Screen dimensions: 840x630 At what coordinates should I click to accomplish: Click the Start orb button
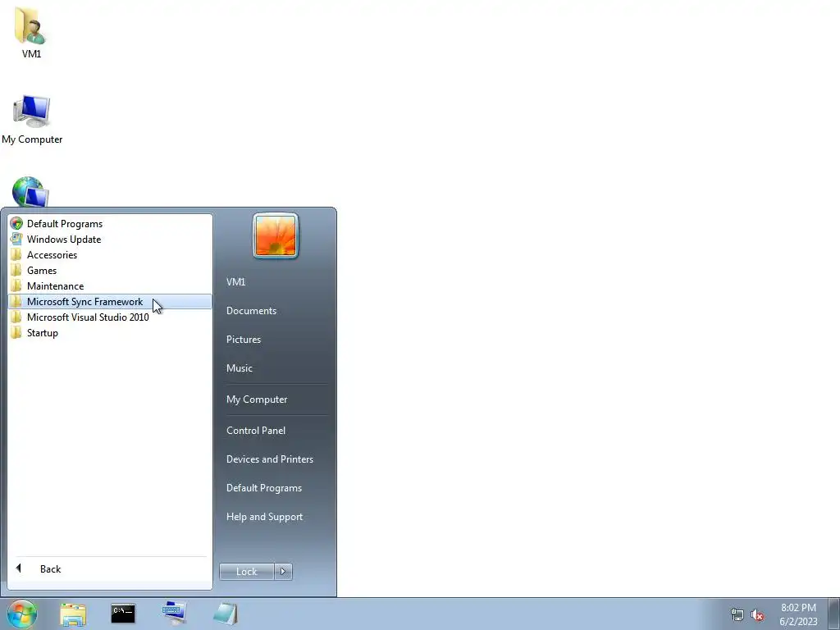pyautogui.click(x=22, y=614)
